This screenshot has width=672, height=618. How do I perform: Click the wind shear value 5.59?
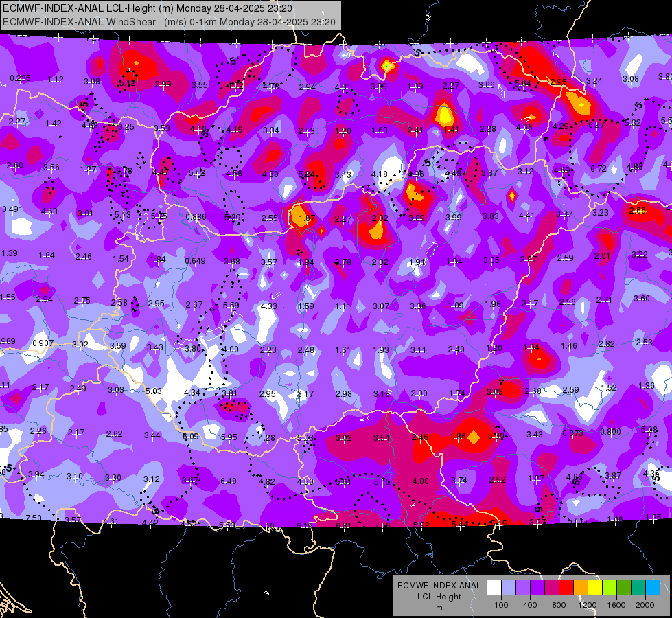coord(231,306)
